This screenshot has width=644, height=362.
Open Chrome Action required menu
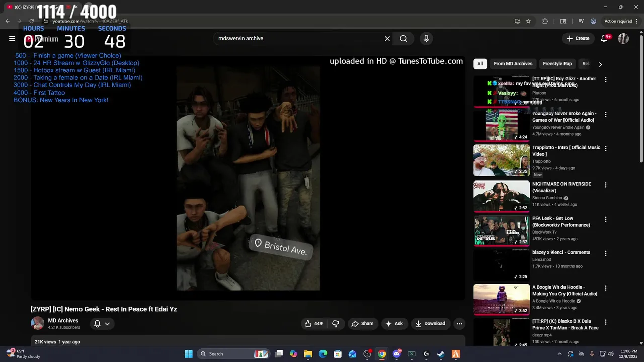(x=620, y=21)
